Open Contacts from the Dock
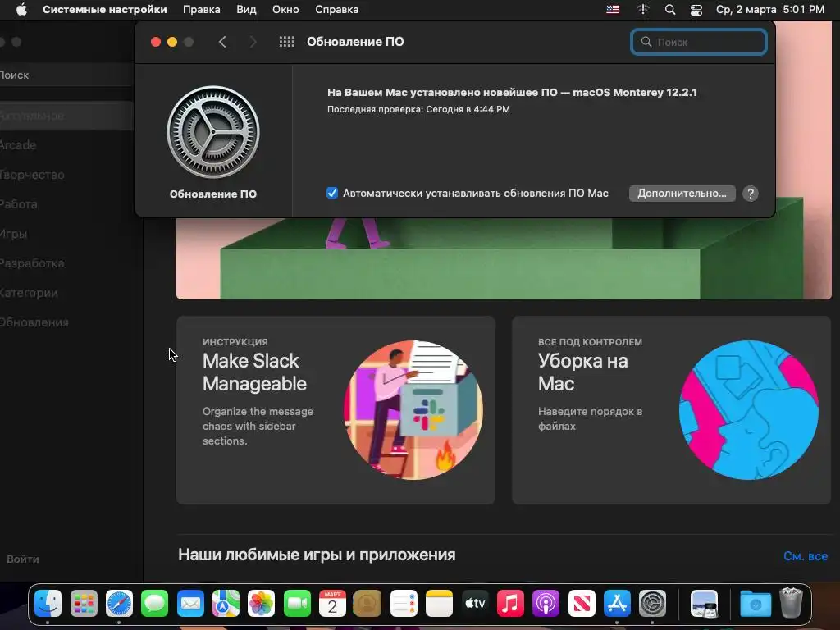The height and width of the screenshot is (630, 840). [x=368, y=605]
